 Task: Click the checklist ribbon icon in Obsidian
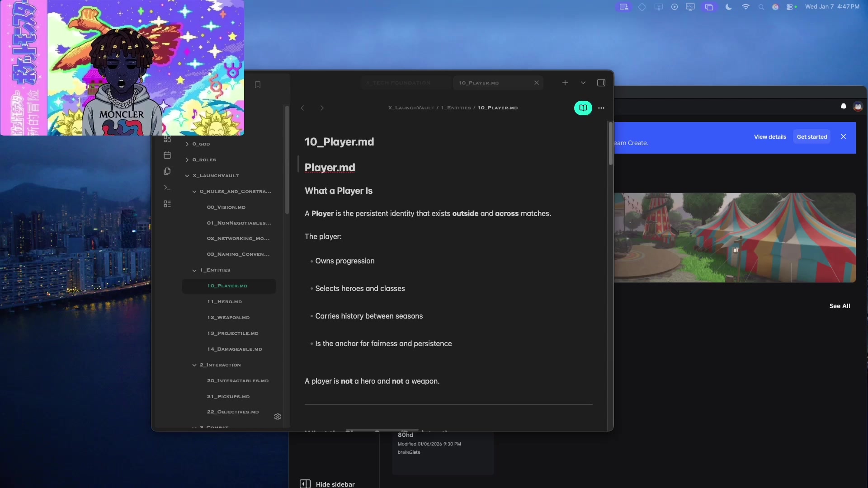click(167, 204)
